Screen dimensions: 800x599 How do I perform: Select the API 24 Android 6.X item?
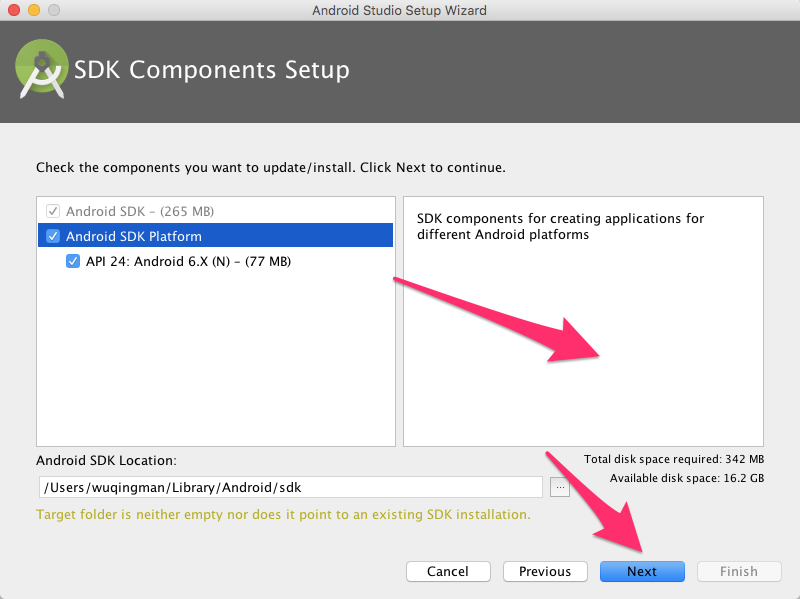[x=180, y=260]
